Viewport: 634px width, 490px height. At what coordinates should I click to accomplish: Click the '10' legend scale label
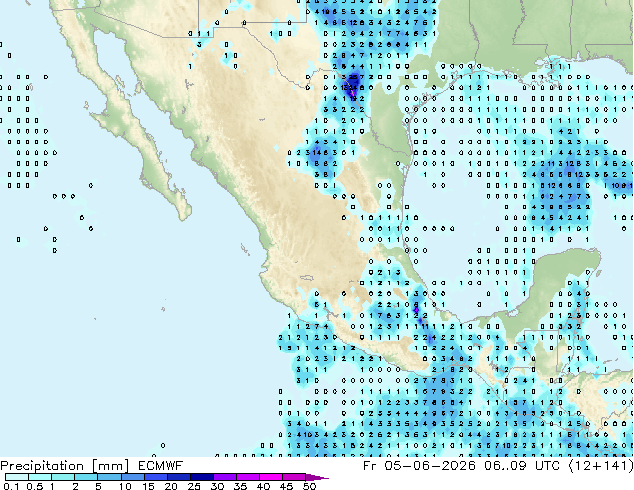[125, 486]
